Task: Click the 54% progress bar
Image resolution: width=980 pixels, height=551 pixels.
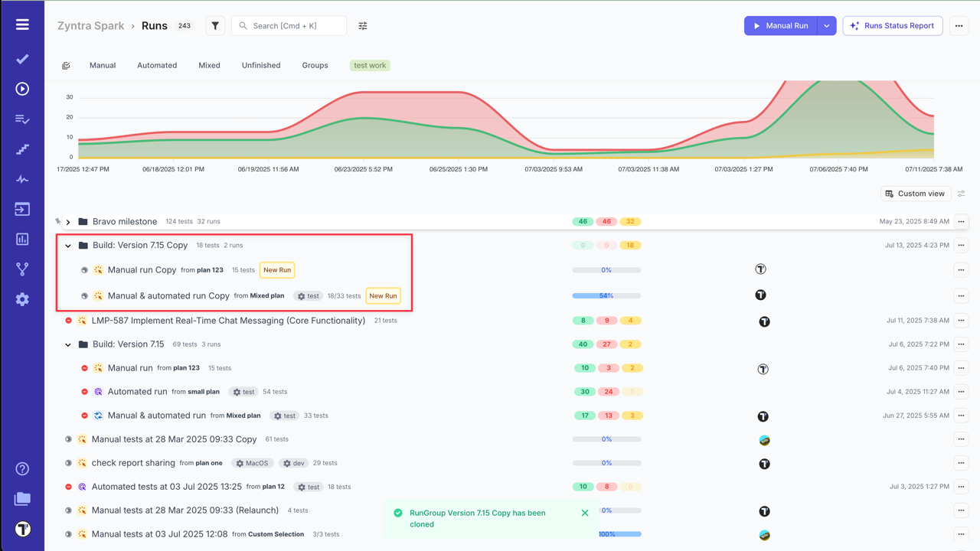Action: pyautogui.click(x=606, y=295)
